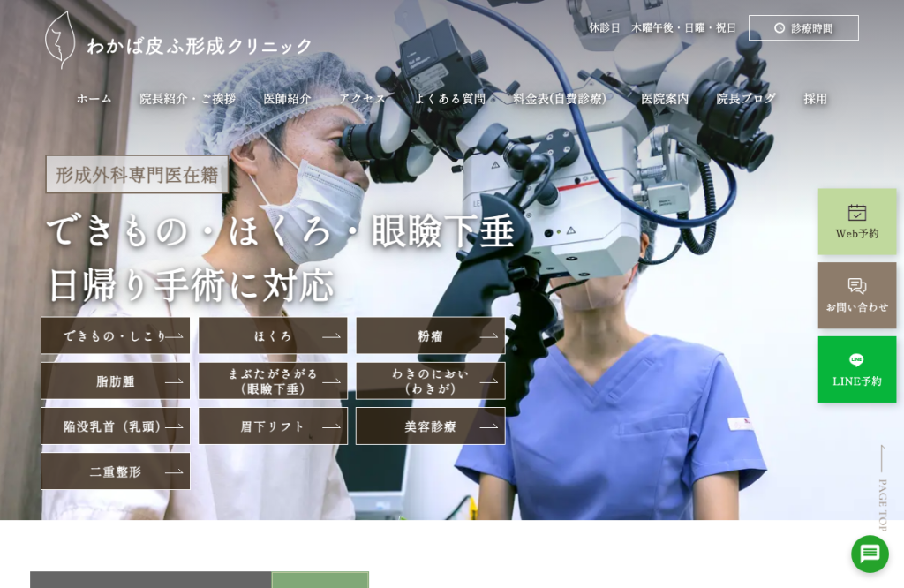The width and height of the screenshot is (904, 588).
Task: Select the 二重整形 button
Action: tap(116, 471)
